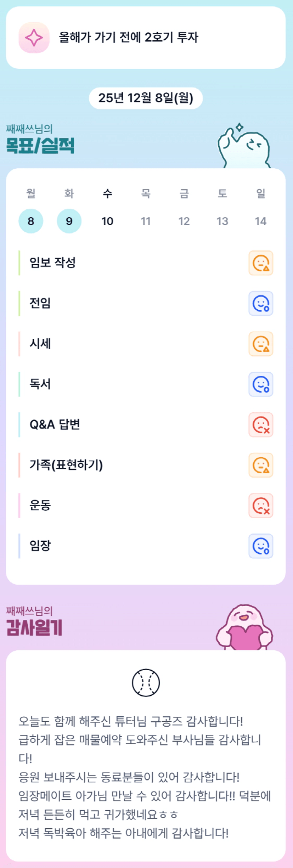Click the orange face icon for 가족(표현하기)
The height and width of the screenshot is (868, 293).
point(261,465)
